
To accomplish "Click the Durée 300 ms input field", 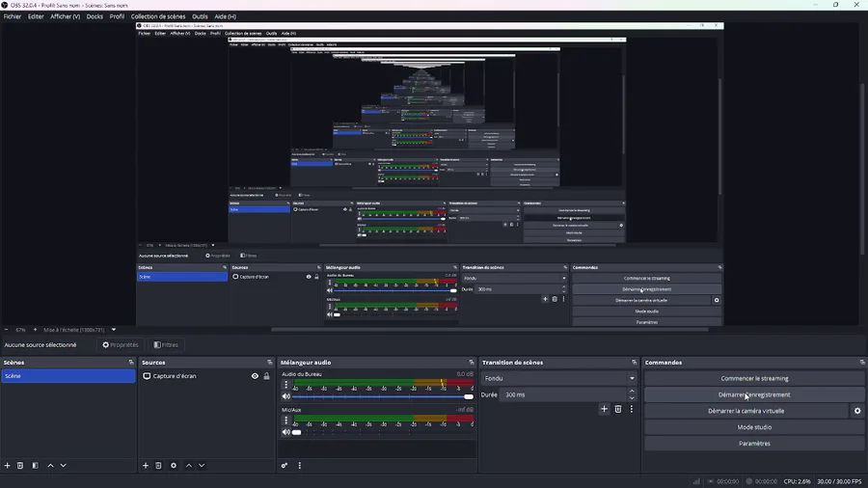I will pyautogui.click(x=563, y=394).
